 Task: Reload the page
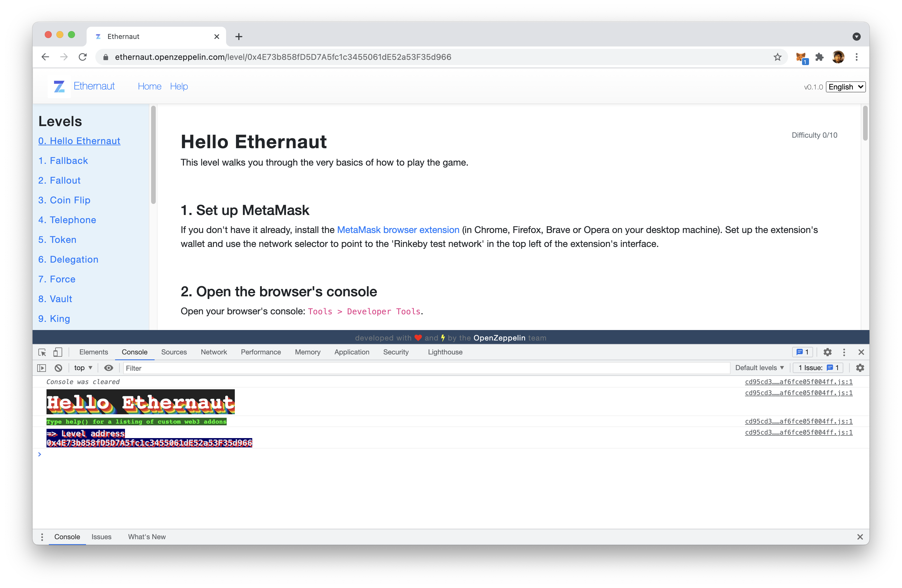[x=83, y=57]
